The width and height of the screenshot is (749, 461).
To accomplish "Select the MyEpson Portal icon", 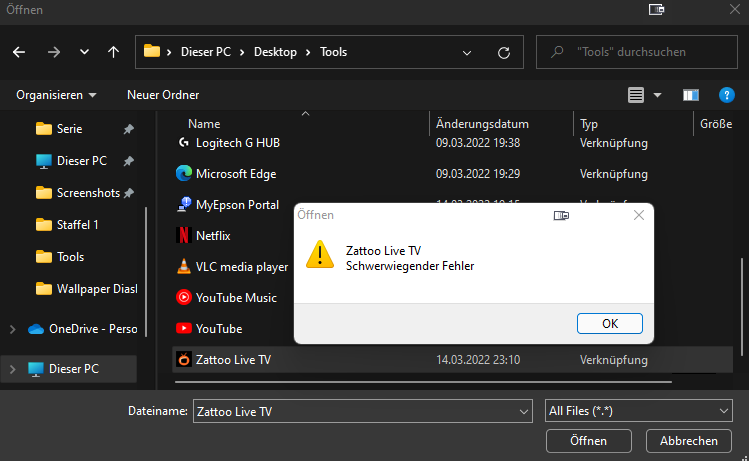I will [184, 204].
